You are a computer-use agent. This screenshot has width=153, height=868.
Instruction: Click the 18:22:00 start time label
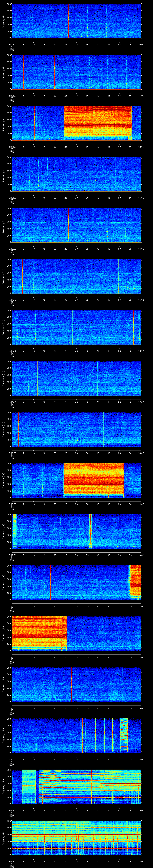click(x=12, y=708)
